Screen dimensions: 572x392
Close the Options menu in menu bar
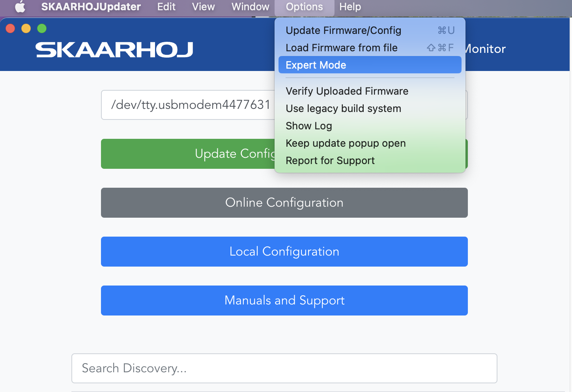pos(304,7)
